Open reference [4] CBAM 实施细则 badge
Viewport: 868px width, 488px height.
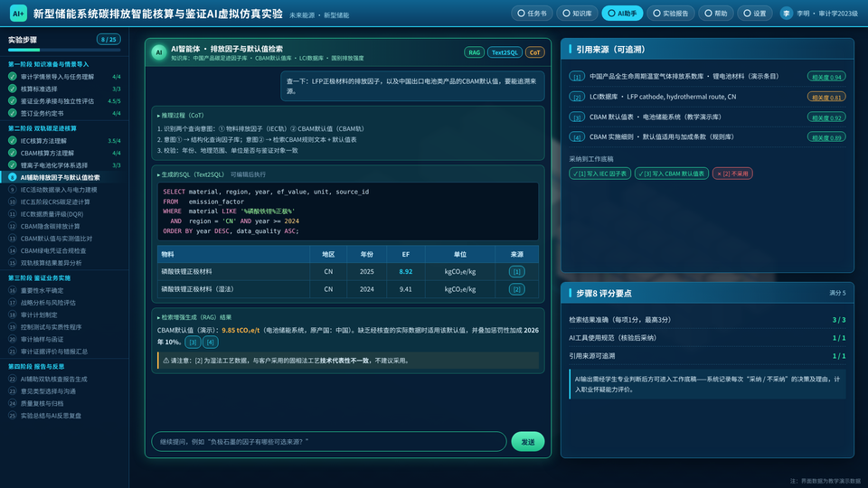click(577, 137)
